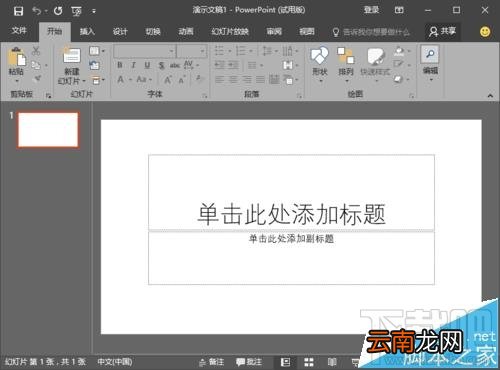Toggle Italic formatting
The height and width of the screenshot is (370, 500).
tap(134, 65)
